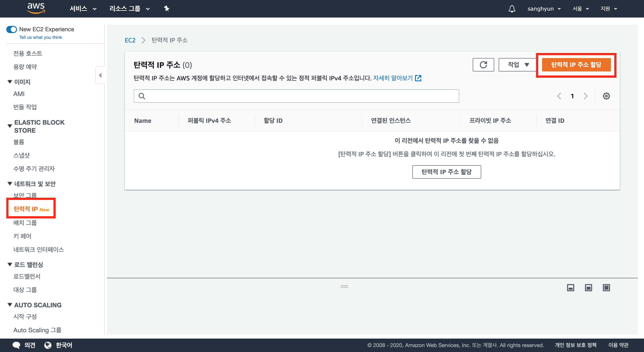Set detail pane to medium size icon

pos(589,288)
